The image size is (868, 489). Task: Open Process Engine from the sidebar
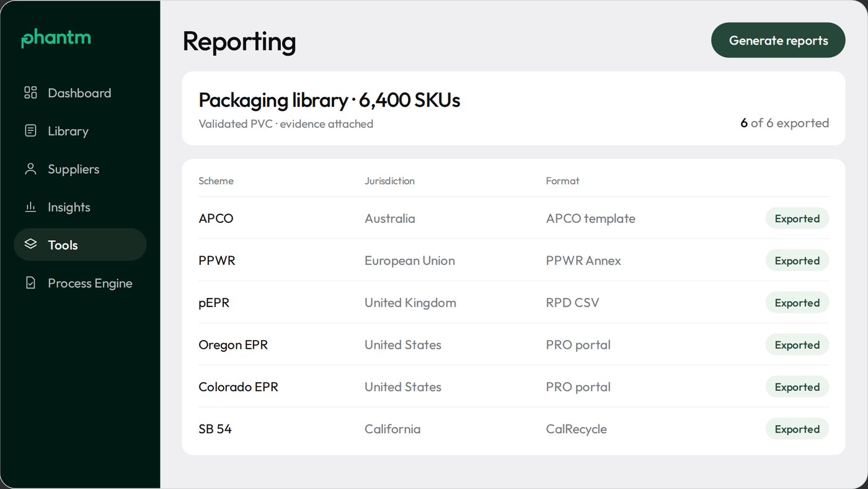point(80,283)
